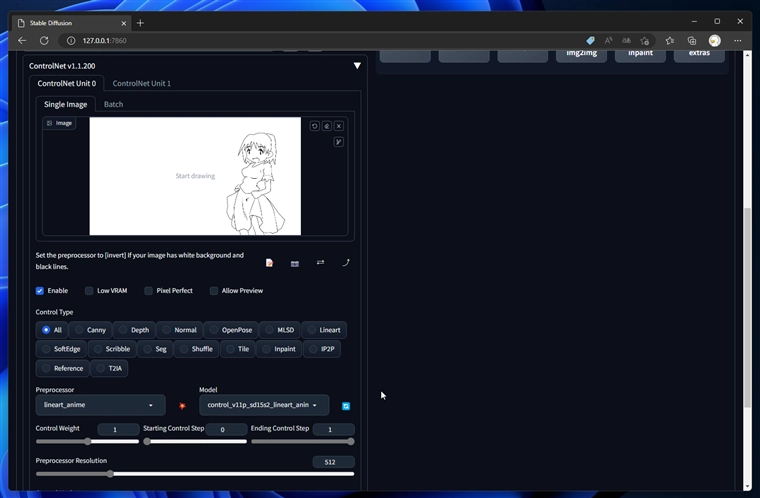This screenshot has width=760, height=498.
Task: View site information icon in address bar
Action: 71,41
